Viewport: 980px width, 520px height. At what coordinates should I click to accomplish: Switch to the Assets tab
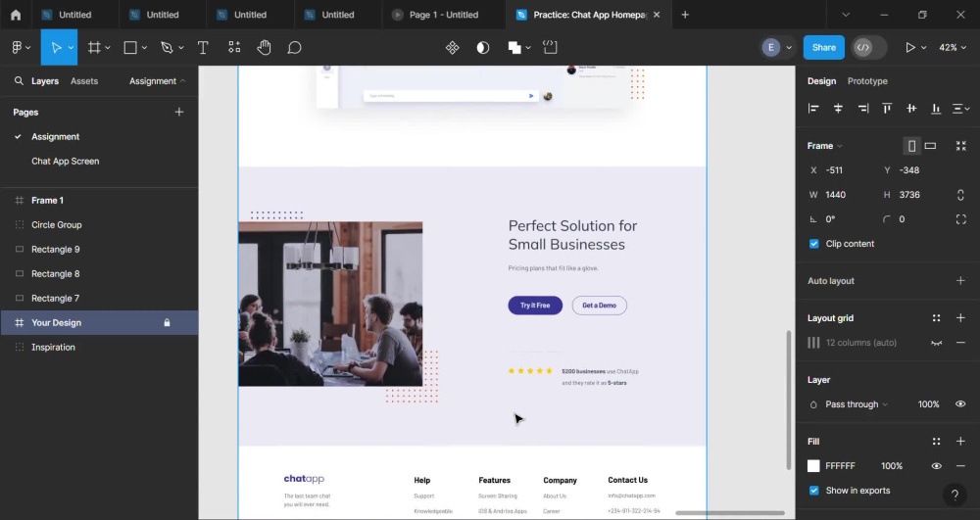[84, 81]
